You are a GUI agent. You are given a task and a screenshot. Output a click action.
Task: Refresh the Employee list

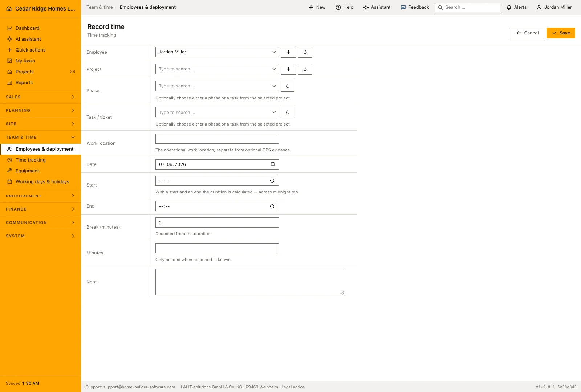(x=305, y=52)
